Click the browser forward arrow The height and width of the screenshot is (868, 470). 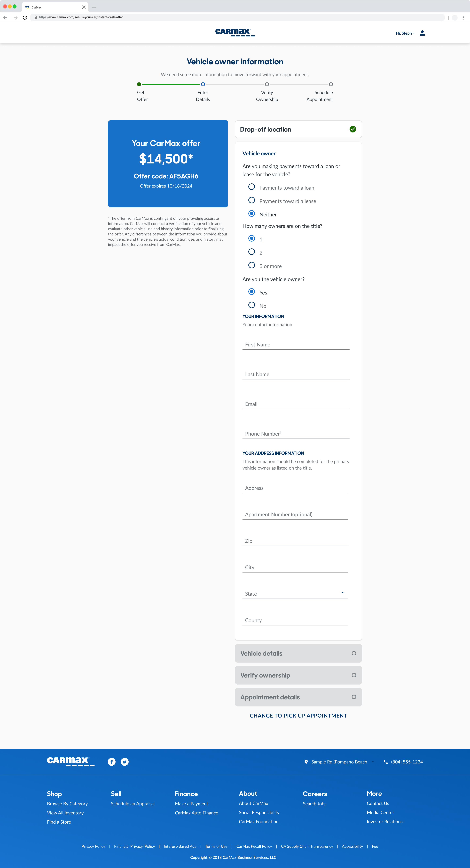tap(16, 17)
